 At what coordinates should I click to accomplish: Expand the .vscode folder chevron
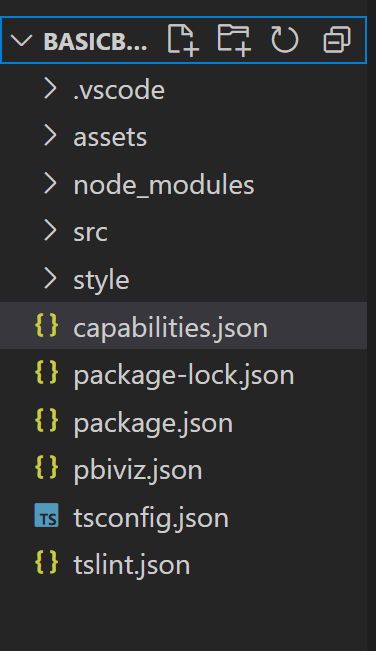50,88
